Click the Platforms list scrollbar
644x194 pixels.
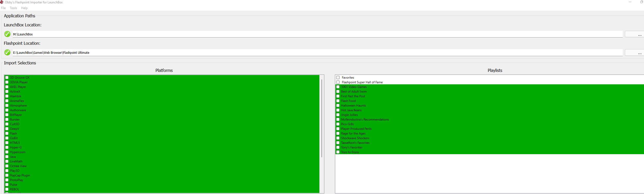coord(322,118)
